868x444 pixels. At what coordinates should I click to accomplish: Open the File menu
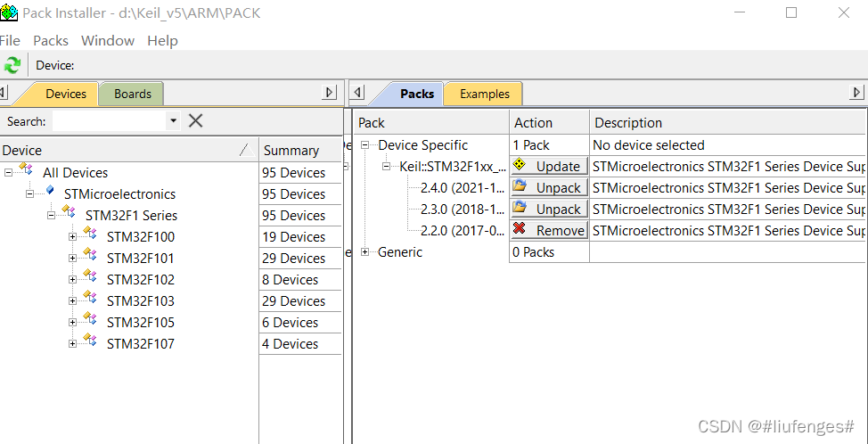point(10,40)
